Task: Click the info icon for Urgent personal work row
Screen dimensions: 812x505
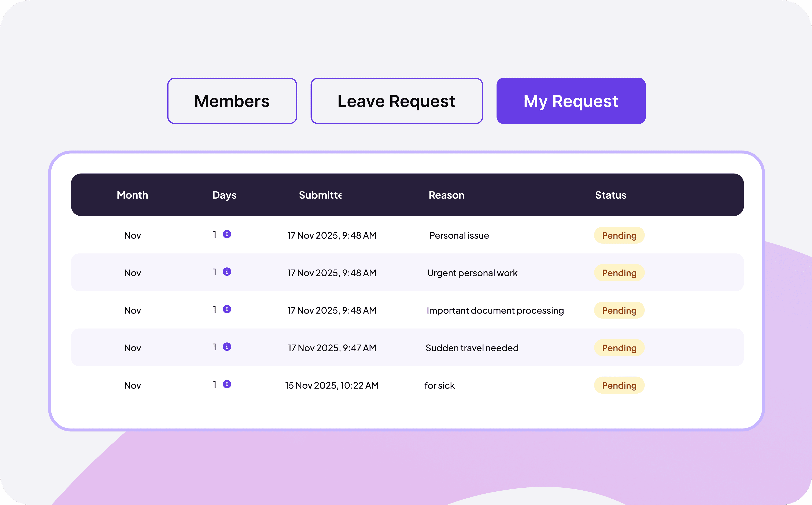Action: [x=227, y=272]
